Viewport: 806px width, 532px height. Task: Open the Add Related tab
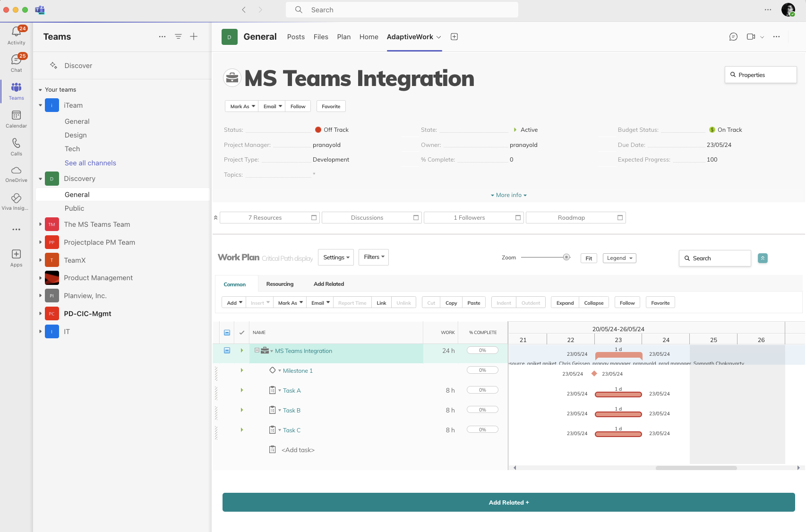tap(329, 284)
